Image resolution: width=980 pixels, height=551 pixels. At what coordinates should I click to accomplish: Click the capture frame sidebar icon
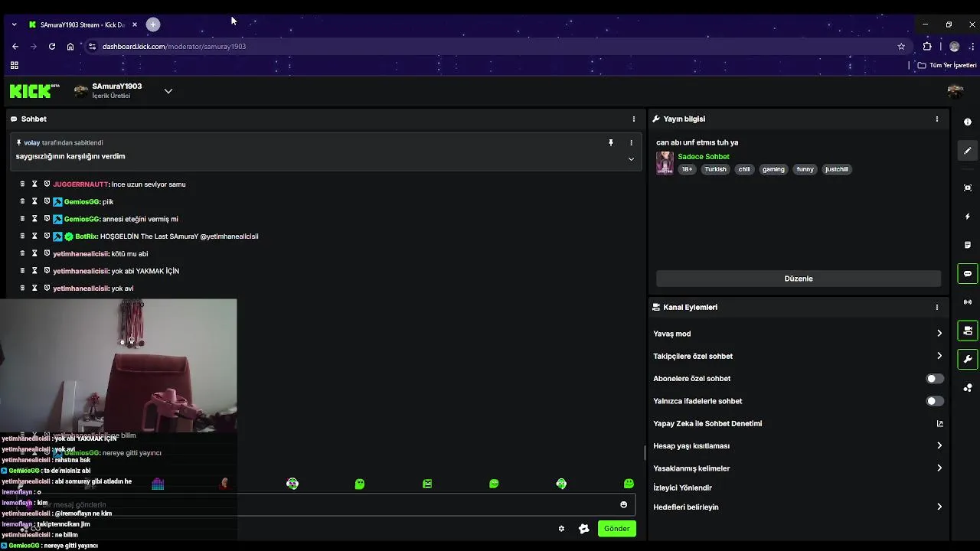pos(968,187)
